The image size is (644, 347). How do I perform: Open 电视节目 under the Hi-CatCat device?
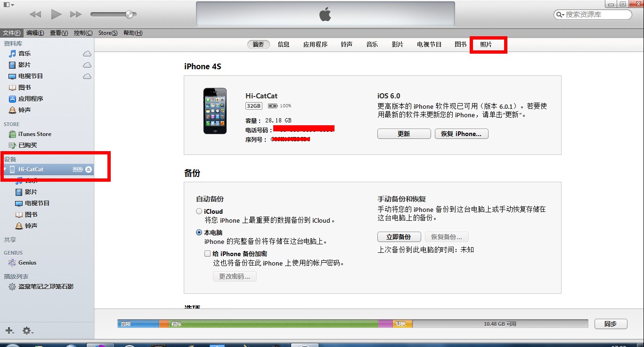click(x=37, y=203)
